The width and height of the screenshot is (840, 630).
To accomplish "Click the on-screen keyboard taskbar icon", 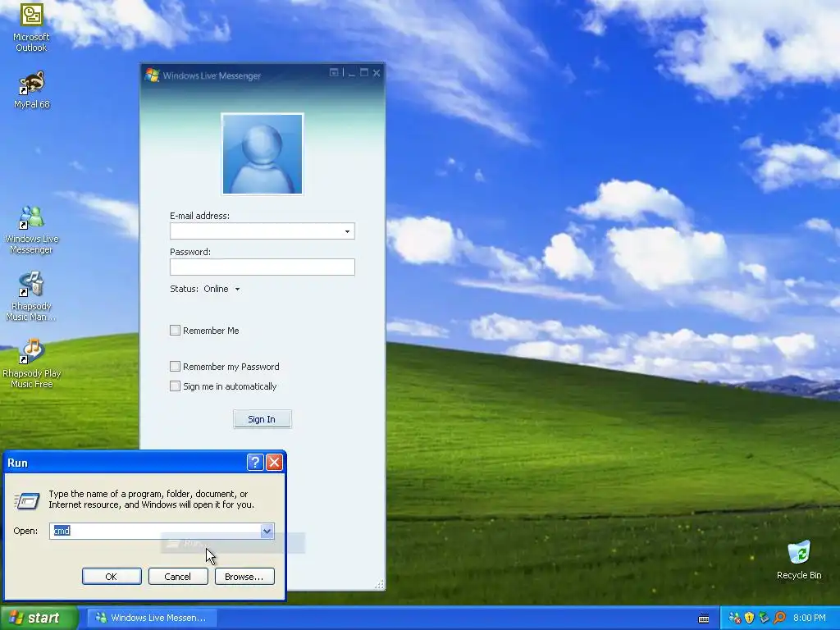I will [x=704, y=619].
